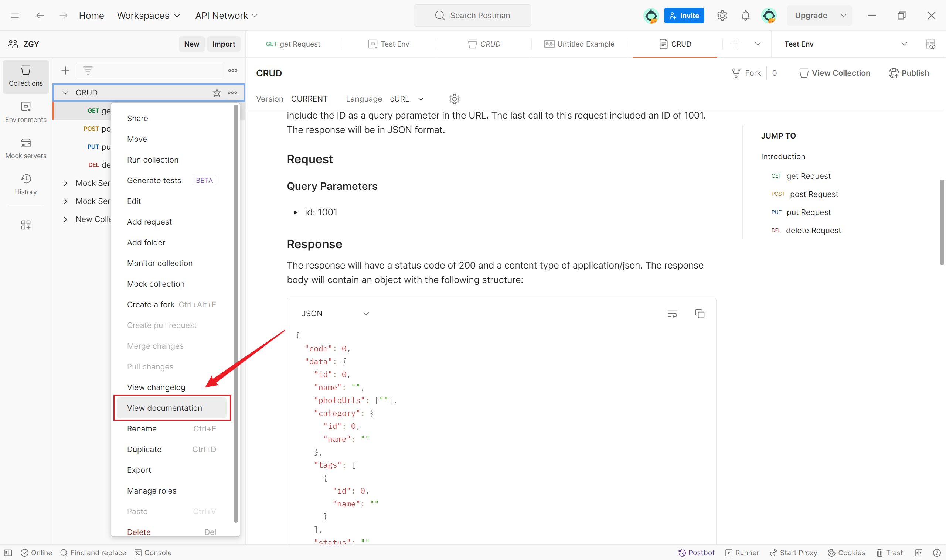This screenshot has height=560, width=946.
Task: Jump to post Request in sidebar
Action: point(814,194)
